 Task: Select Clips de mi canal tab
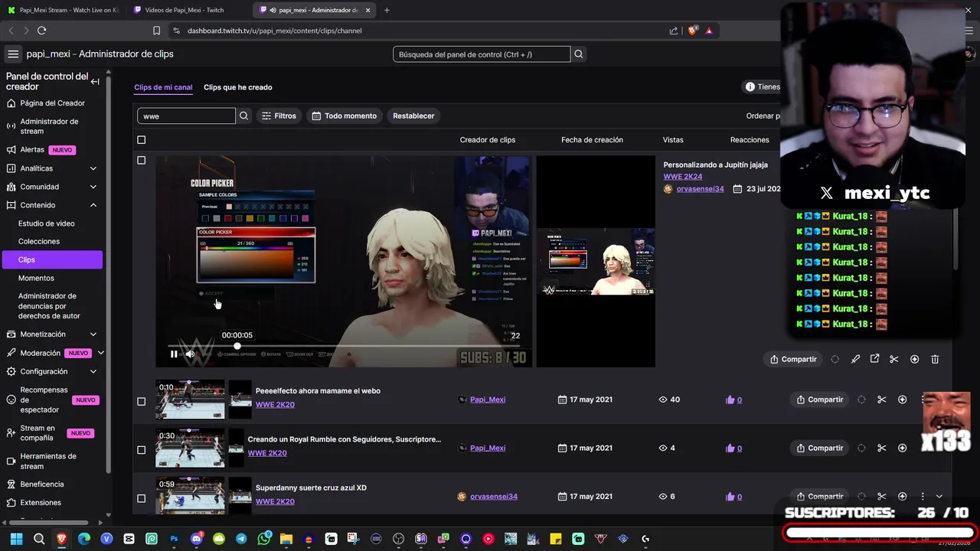coord(163,87)
